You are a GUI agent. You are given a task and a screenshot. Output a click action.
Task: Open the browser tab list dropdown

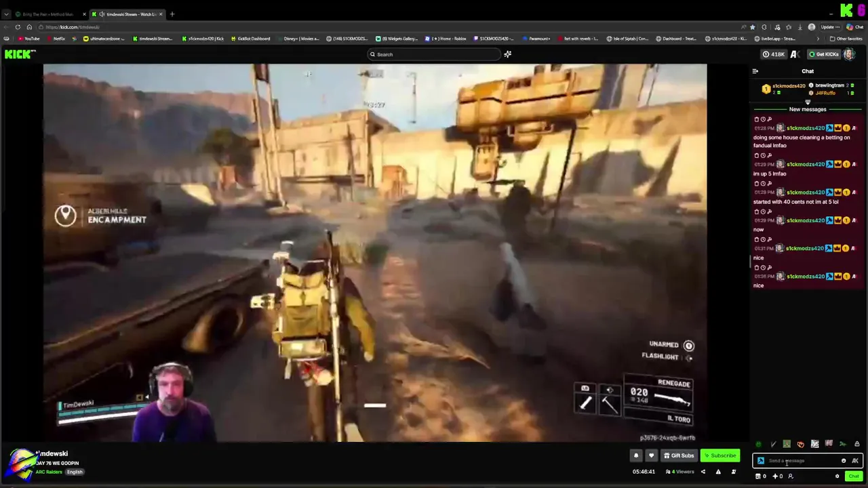click(6, 14)
